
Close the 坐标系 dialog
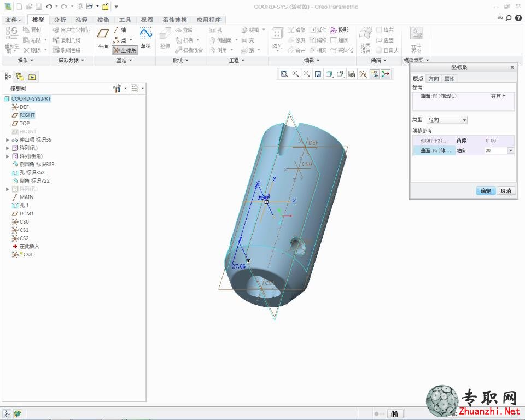coord(512,67)
